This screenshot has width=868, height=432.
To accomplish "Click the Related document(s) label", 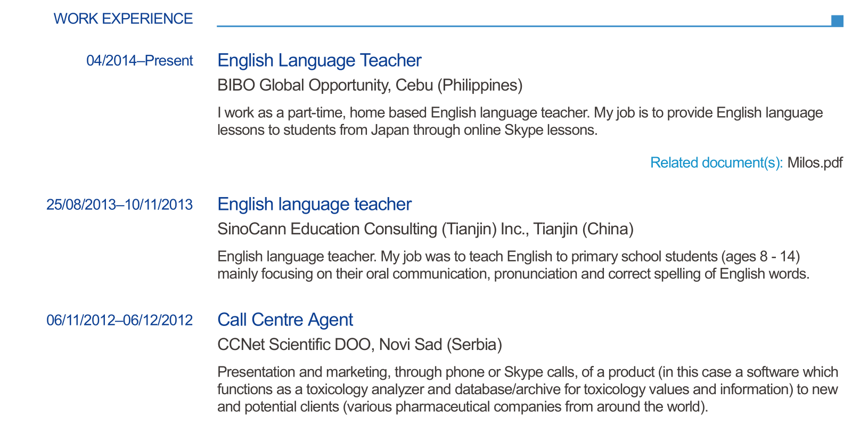I will coord(716,162).
